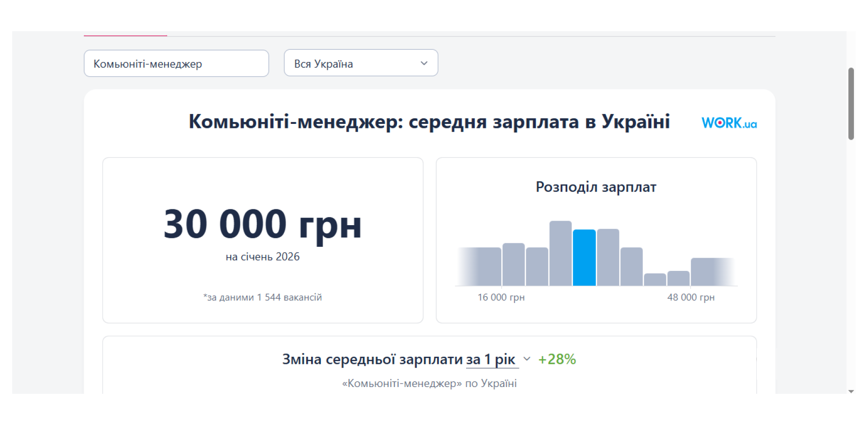Click the chevron next to 'за 1 рік'

[x=526, y=359]
